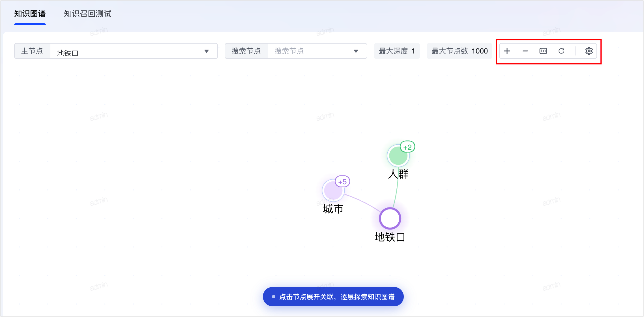Screen dimensions: 644x317
Task: Zoom out with the minus icon
Action: point(525,51)
